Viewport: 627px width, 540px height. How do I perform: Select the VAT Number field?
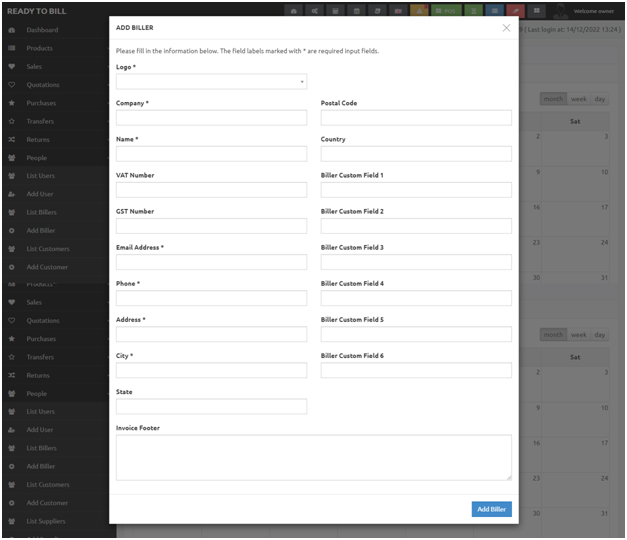pos(211,190)
